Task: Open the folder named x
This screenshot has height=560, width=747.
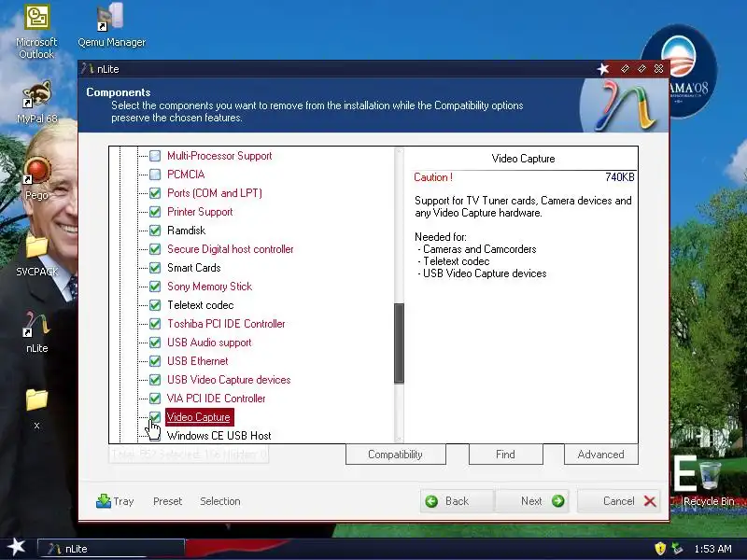Action: click(36, 409)
